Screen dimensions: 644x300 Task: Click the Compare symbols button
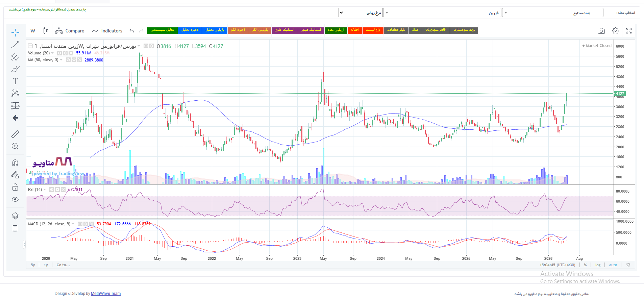(70, 31)
